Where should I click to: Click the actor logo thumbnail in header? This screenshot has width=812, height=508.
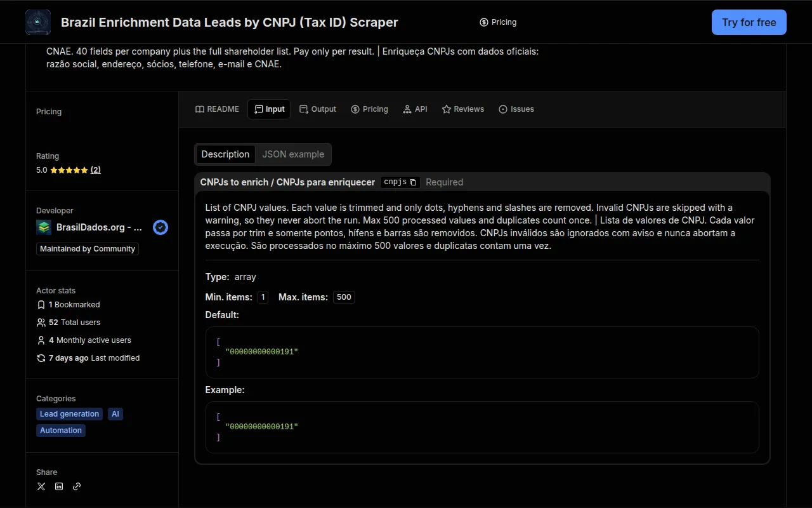point(38,22)
